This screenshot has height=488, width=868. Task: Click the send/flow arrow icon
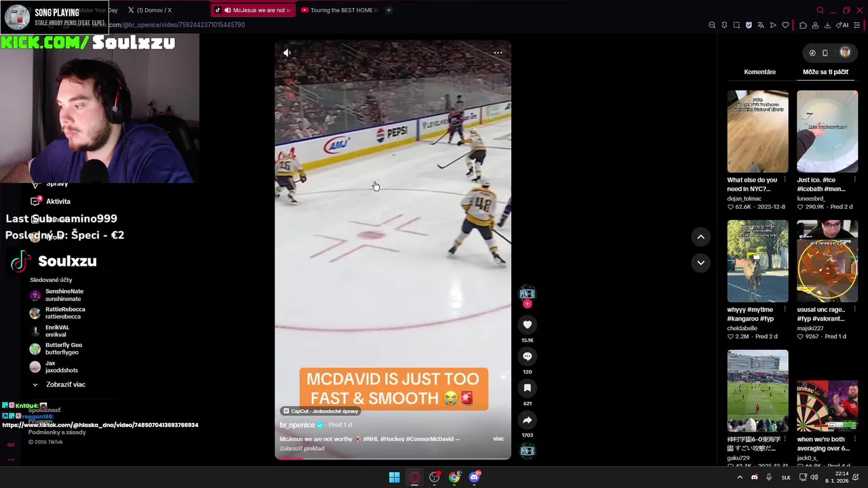(773, 25)
